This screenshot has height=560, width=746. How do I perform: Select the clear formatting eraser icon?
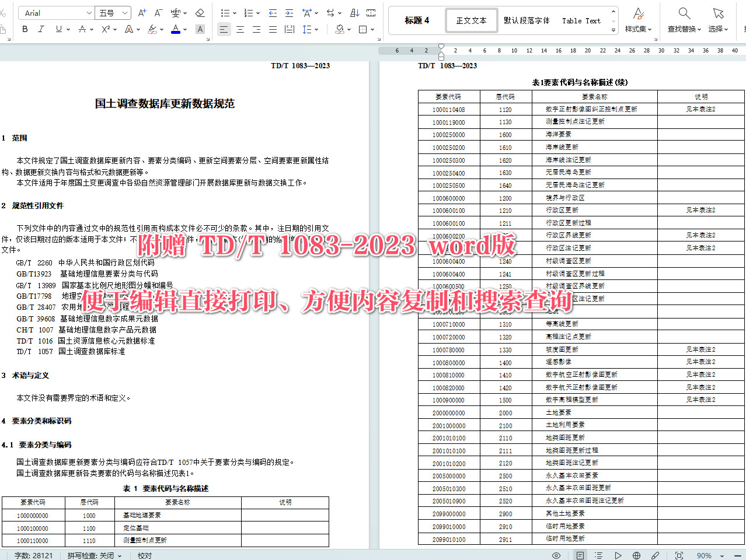point(200,12)
